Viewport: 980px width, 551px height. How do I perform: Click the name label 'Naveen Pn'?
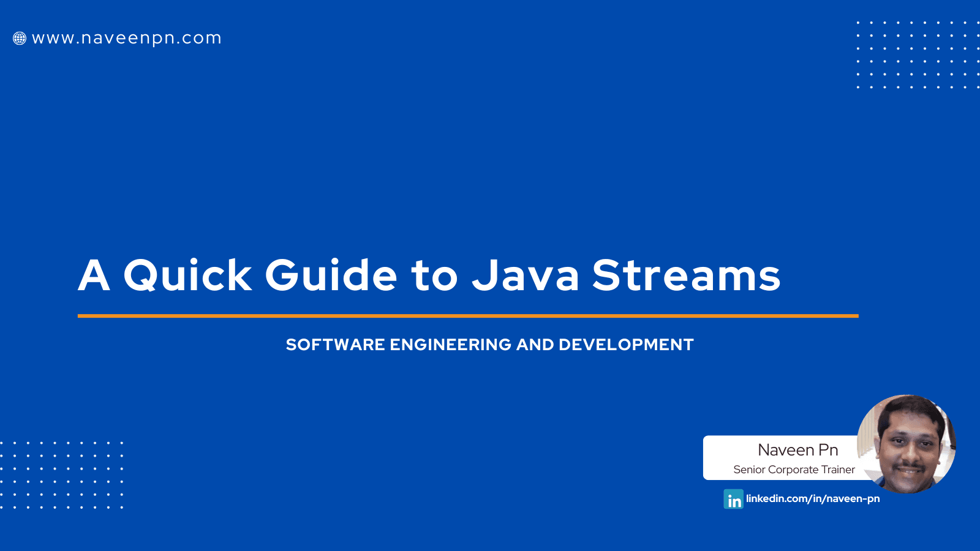coord(798,449)
